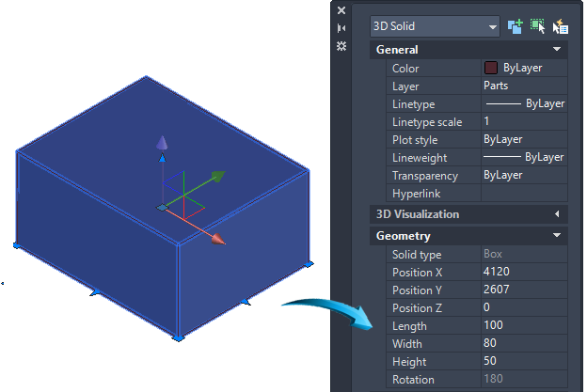Click the red X axis gizmo arrow
This screenshot has height=392, width=587.
point(218,240)
